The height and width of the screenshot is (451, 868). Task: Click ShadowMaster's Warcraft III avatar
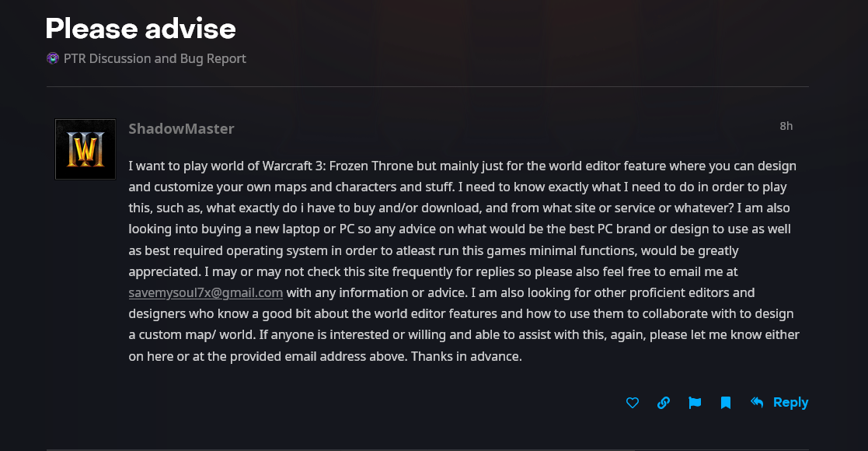[x=85, y=149]
